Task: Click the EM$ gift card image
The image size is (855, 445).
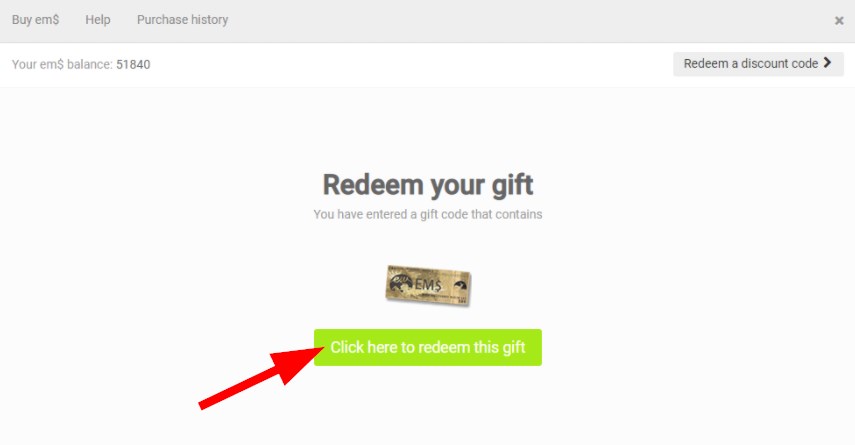Action: (428, 286)
